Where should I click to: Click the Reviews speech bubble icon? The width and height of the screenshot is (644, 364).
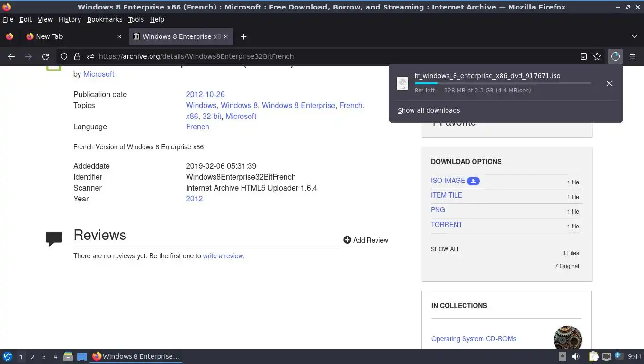54,239
